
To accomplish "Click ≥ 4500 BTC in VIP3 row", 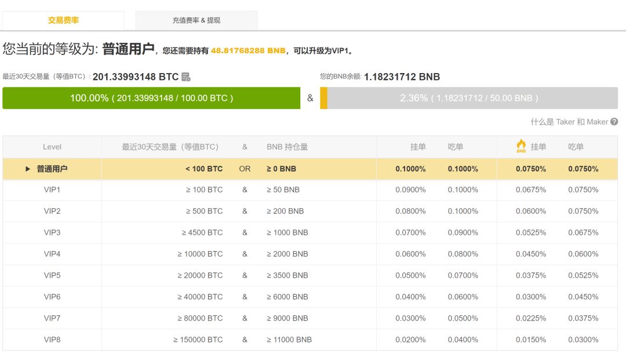I will pyautogui.click(x=202, y=232).
